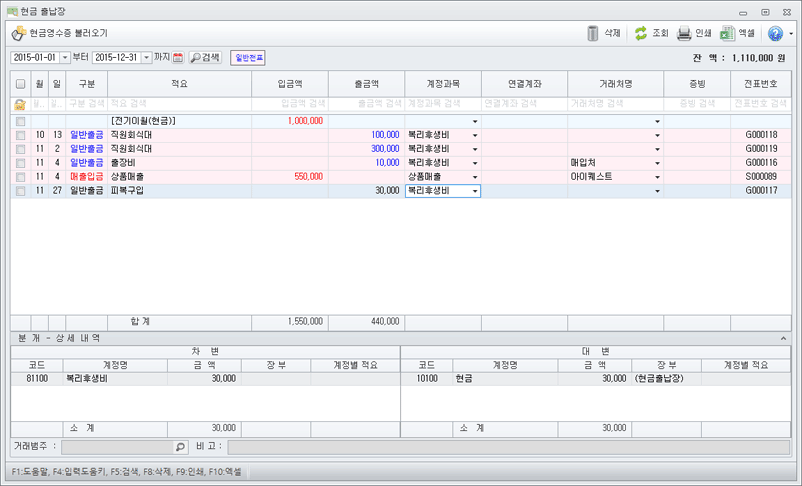
Task: Toggle the header select-all checkbox
Action: click(x=20, y=84)
